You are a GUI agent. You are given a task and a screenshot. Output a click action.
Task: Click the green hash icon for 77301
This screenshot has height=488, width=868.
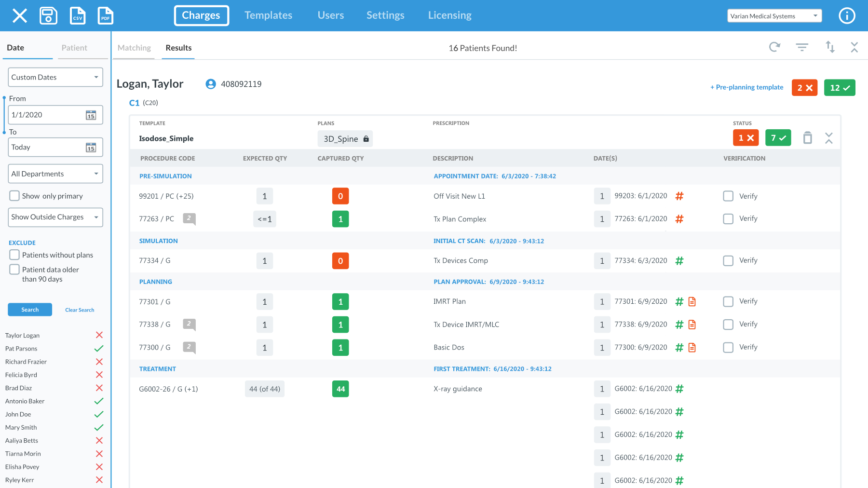679,301
